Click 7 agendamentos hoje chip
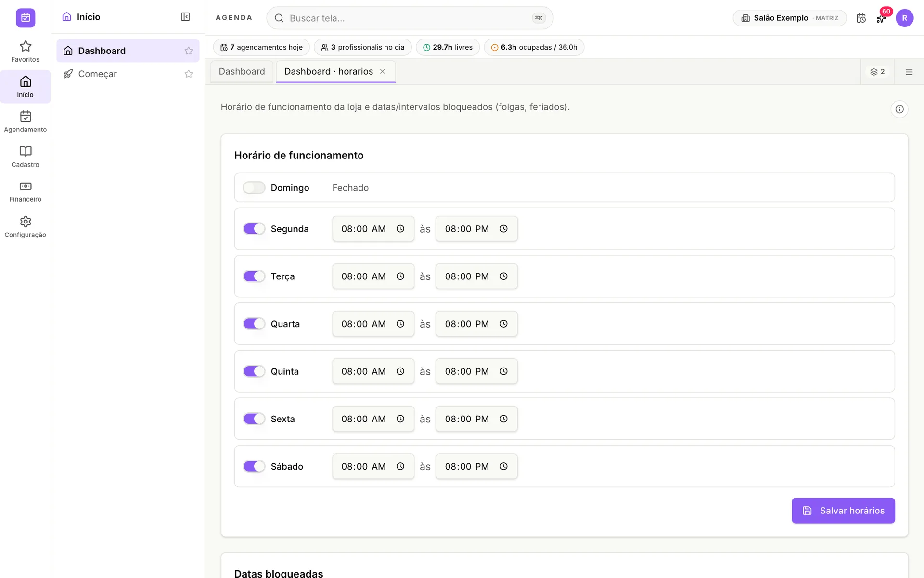 (261, 47)
